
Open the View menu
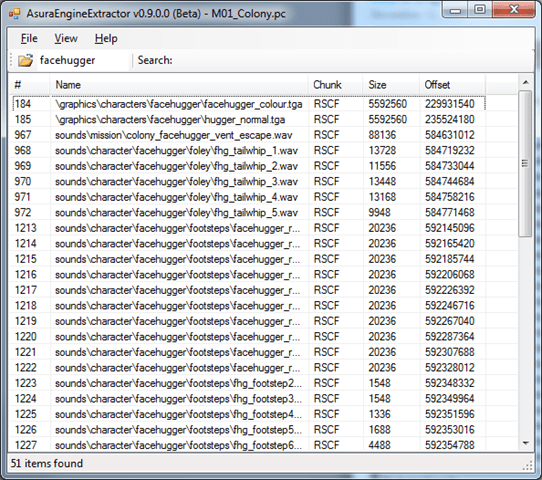click(x=66, y=38)
